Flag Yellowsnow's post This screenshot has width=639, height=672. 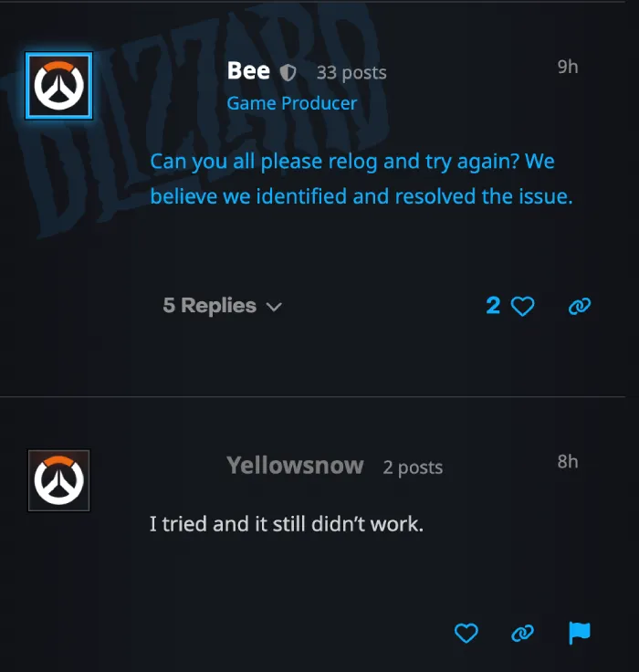point(580,633)
